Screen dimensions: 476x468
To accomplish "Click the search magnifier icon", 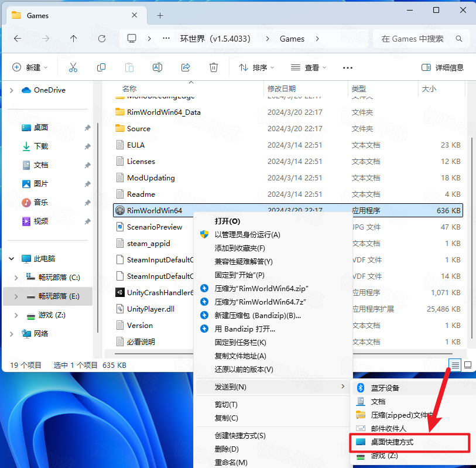I will pos(459,39).
